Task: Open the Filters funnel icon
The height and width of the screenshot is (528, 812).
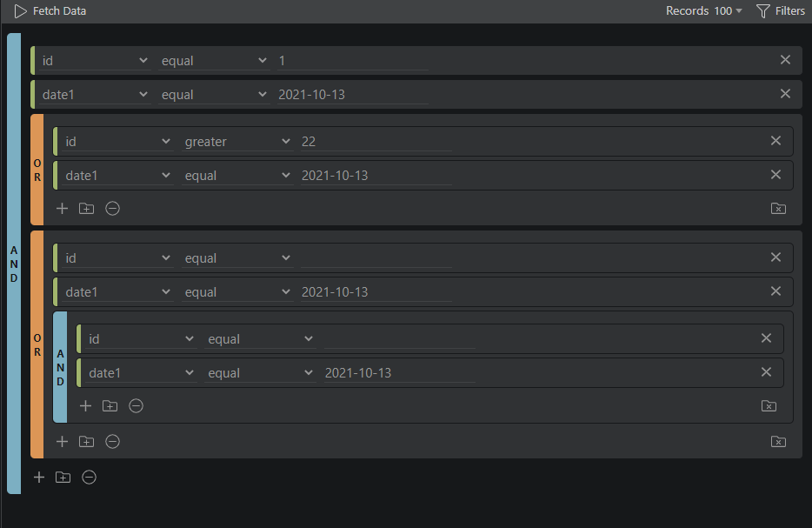Action: tap(763, 11)
